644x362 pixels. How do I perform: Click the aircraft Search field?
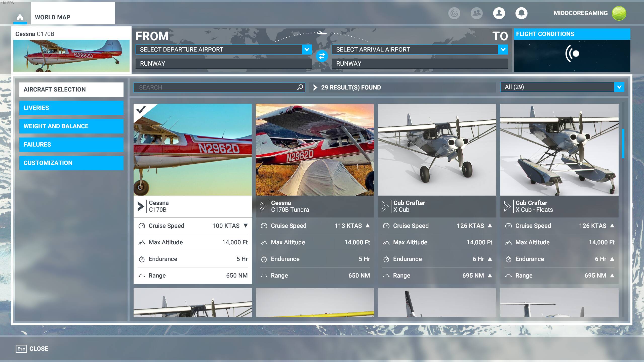(219, 87)
